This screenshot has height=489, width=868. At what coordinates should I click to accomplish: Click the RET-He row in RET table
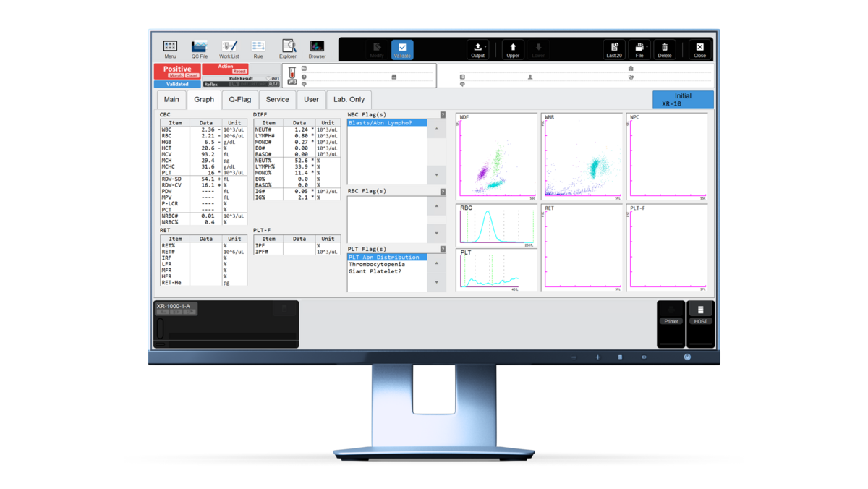(203, 283)
